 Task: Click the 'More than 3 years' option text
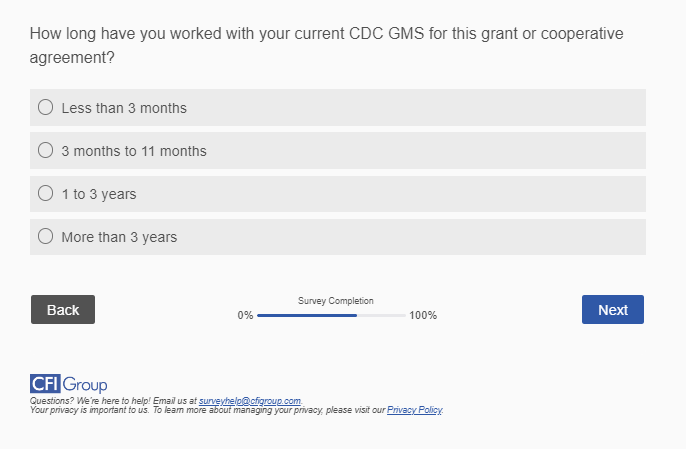(119, 237)
